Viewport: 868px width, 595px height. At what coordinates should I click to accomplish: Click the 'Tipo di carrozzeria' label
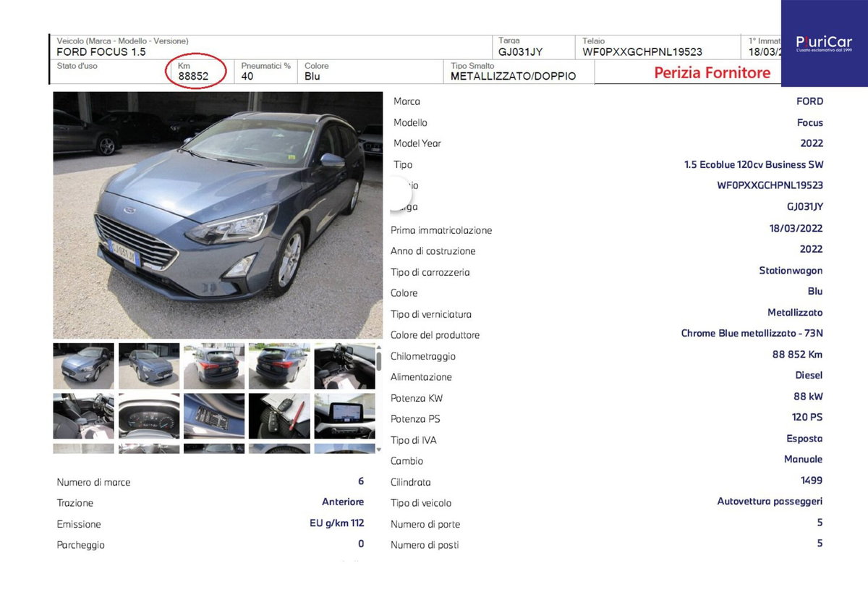tap(430, 272)
